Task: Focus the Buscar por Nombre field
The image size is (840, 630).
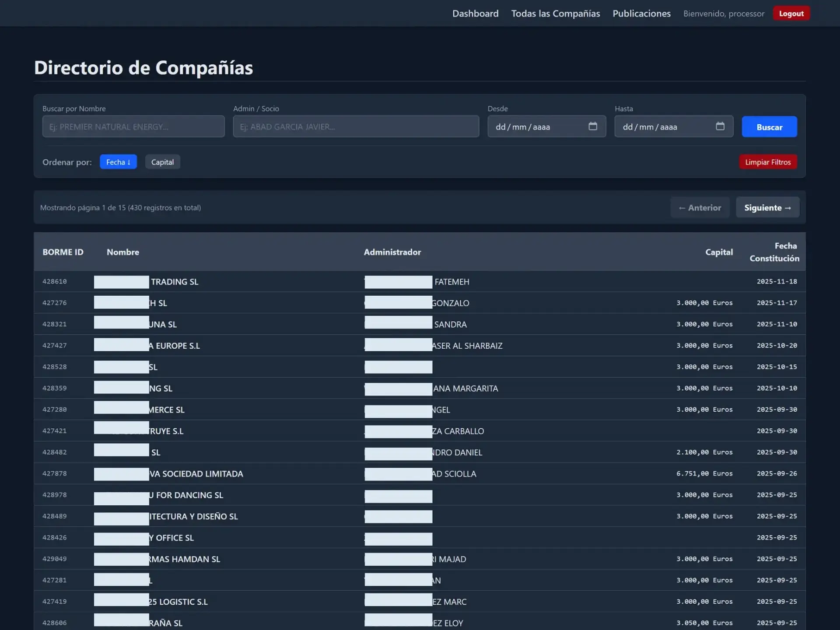Action: pyautogui.click(x=133, y=126)
